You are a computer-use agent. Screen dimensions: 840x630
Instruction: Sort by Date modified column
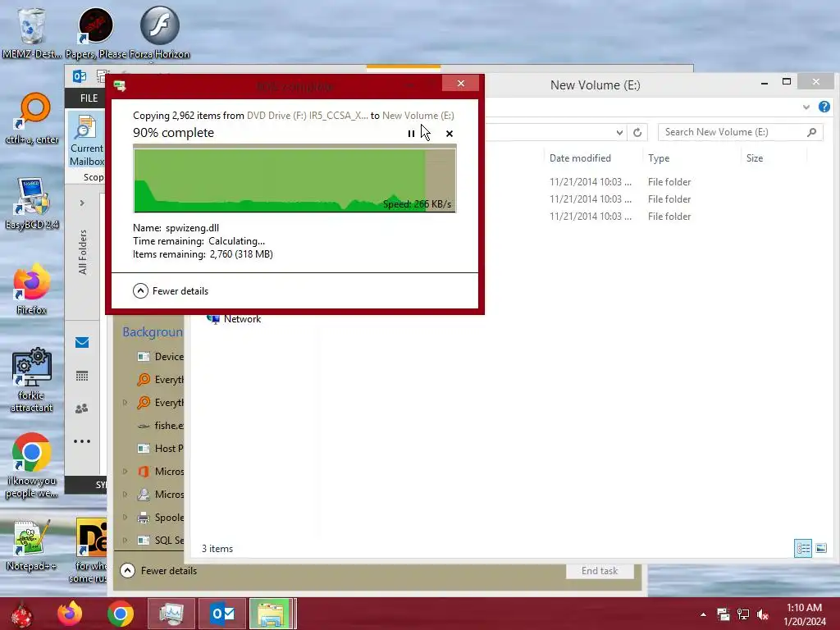580,158
